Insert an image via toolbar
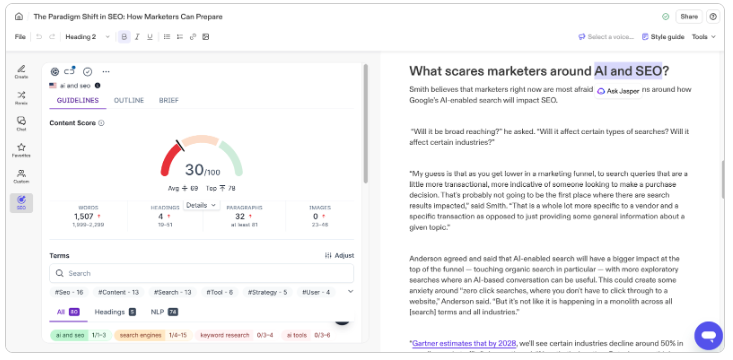The image size is (733, 360). pyautogui.click(x=206, y=37)
